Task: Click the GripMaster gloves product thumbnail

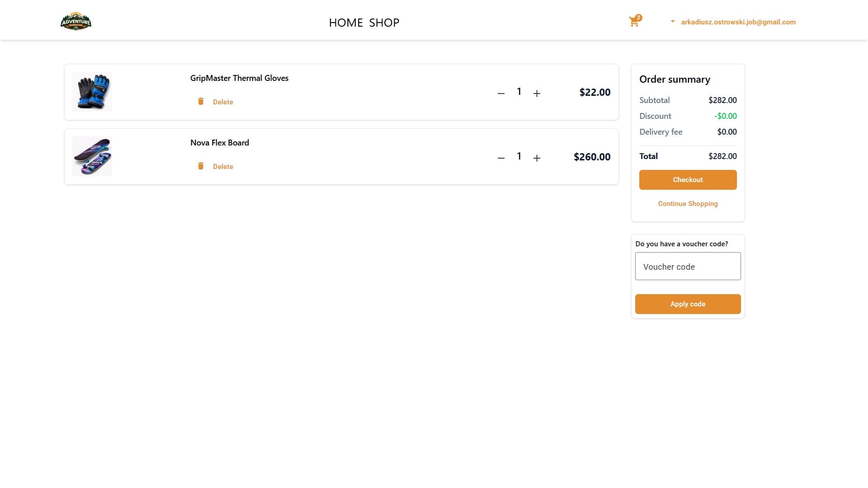Action: coord(92,91)
